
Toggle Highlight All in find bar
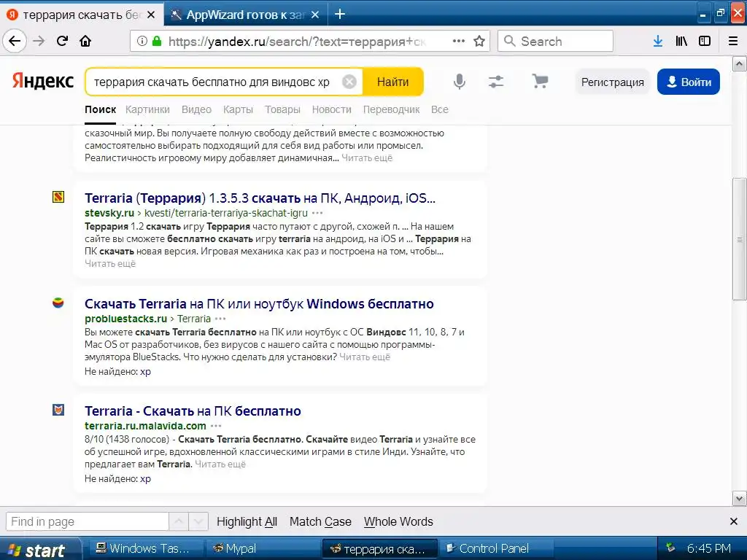click(x=247, y=521)
